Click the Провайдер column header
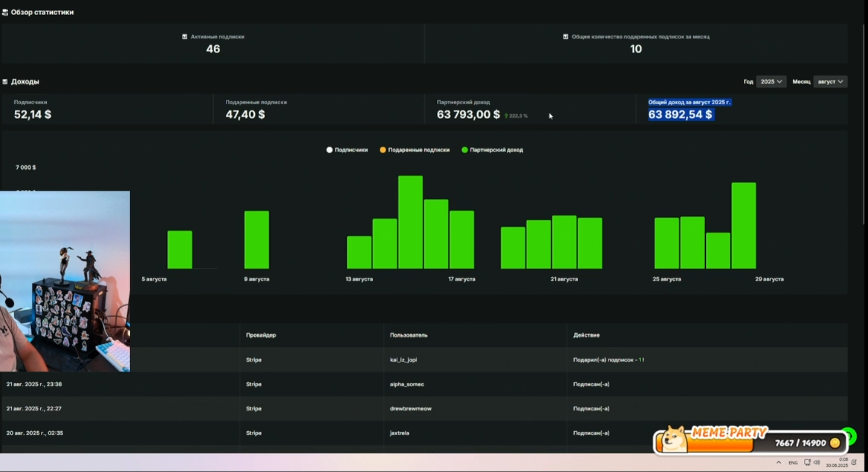Viewport: 868px width, 472px height. (x=261, y=335)
